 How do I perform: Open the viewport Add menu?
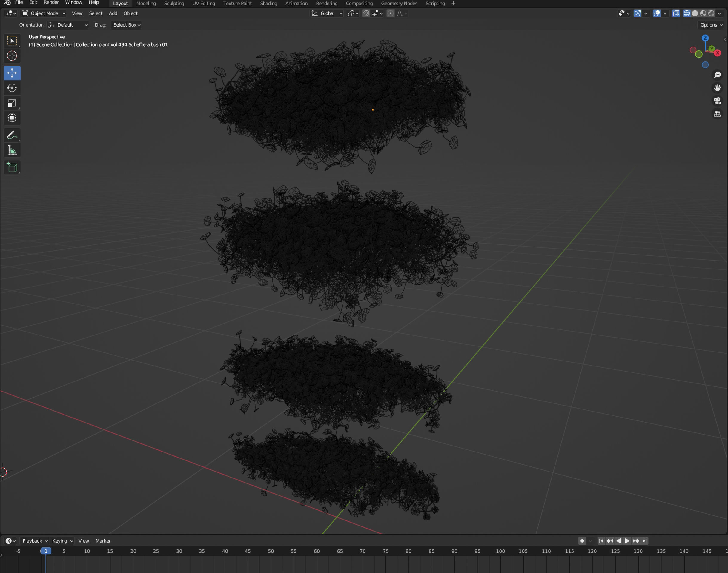113,13
